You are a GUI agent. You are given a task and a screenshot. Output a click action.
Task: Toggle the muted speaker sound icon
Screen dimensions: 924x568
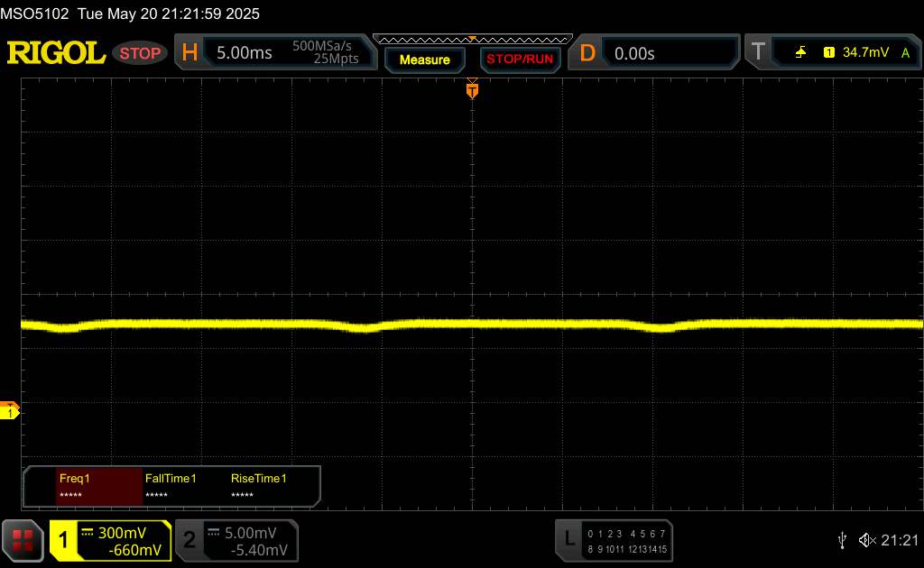pyautogui.click(x=867, y=539)
